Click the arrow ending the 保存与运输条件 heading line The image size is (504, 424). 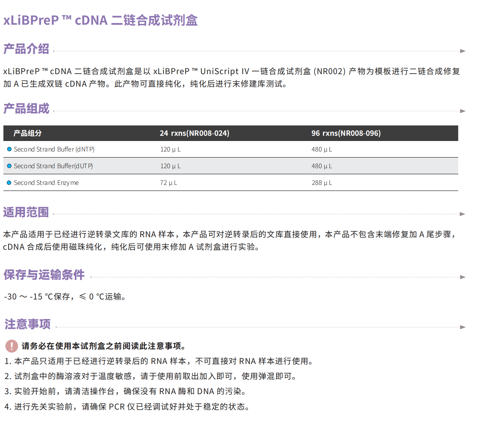point(463,277)
